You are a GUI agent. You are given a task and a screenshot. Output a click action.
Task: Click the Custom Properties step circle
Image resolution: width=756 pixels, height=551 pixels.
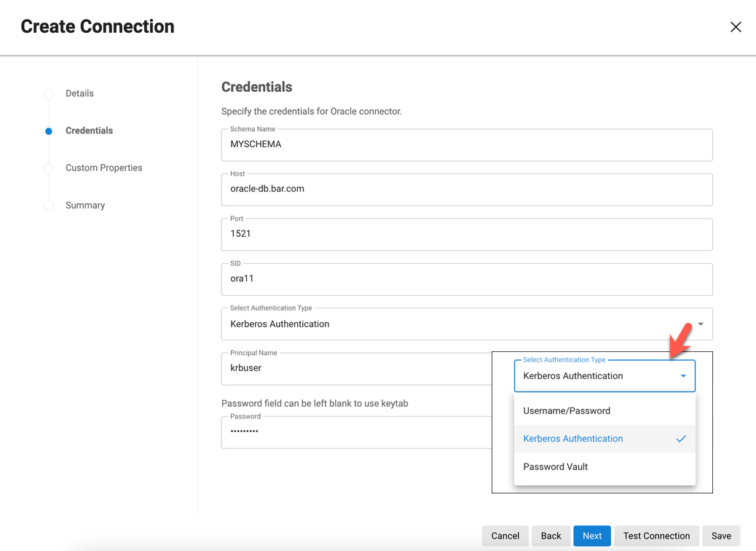pos(49,168)
